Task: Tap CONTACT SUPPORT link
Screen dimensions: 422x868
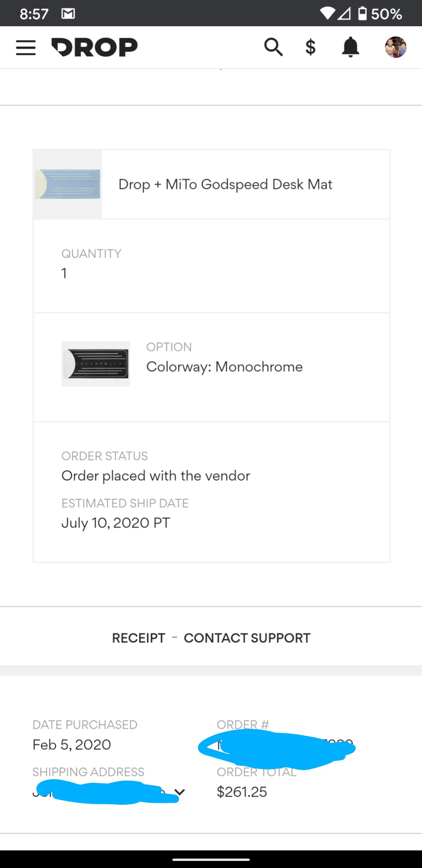Action: pyautogui.click(x=247, y=638)
